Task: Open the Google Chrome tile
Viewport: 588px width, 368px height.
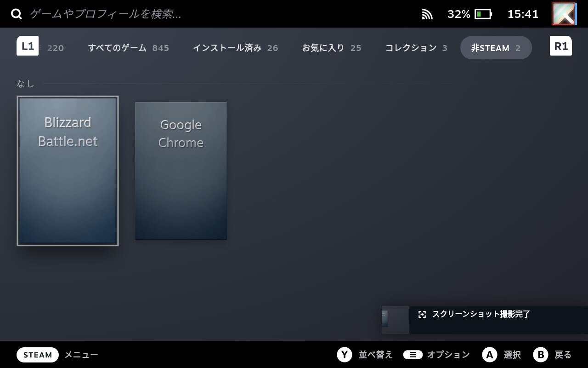Action: (x=181, y=171)
